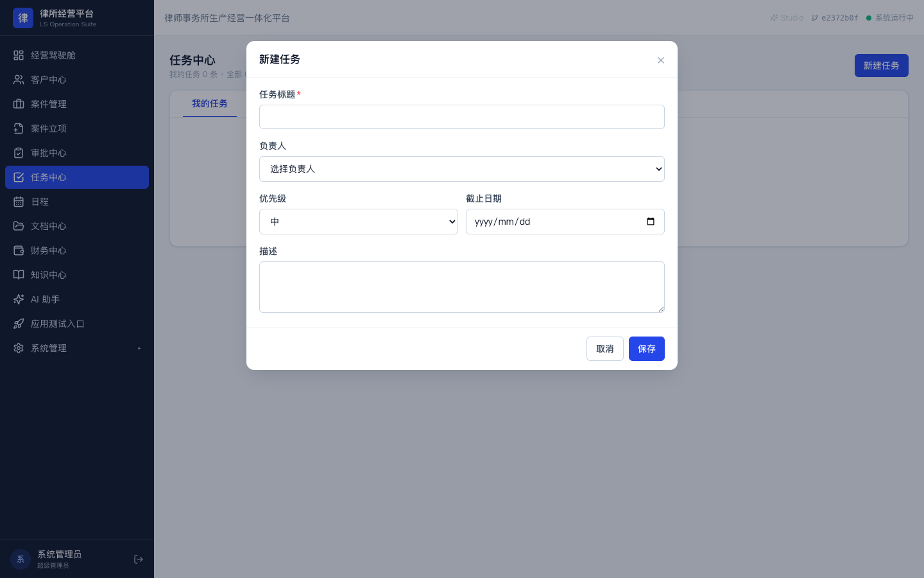Click the 财务中心 wallet icon
Image resolution: width=924 pixels, height=578 pixels.
[x=19, y=250]
